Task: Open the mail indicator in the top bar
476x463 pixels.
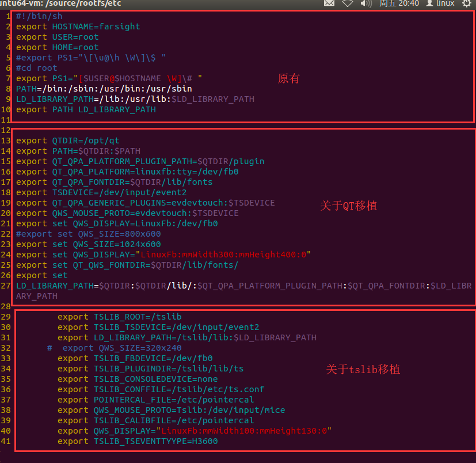Action: click(329, 3)
